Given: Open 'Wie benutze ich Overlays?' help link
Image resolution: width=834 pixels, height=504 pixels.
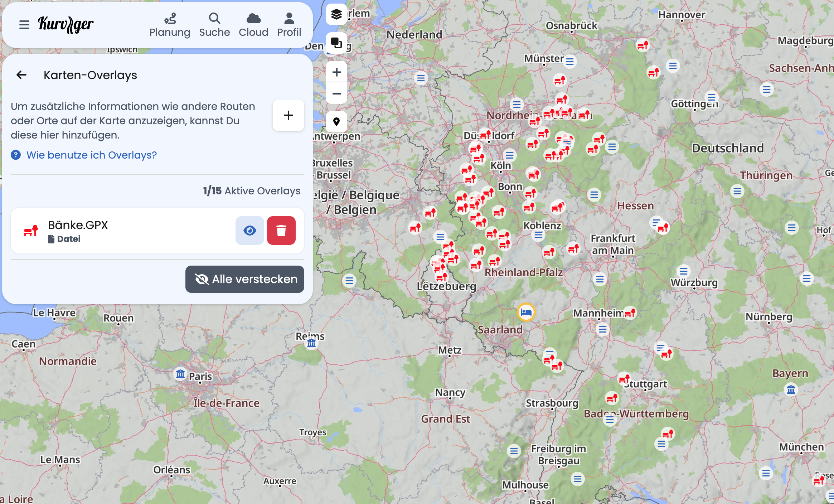Looking at the screenshot, I should [92, 155].
